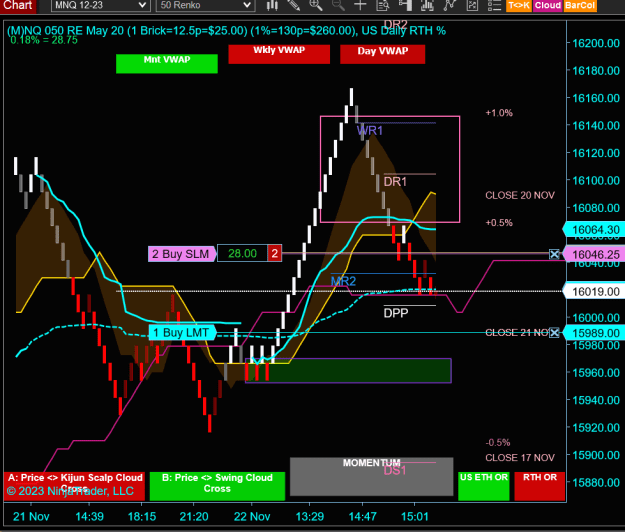Viewport: 625px width, 532px height.
Task: Click the CLOSE 20 NOV label
Action: click(x=520, y=195)
